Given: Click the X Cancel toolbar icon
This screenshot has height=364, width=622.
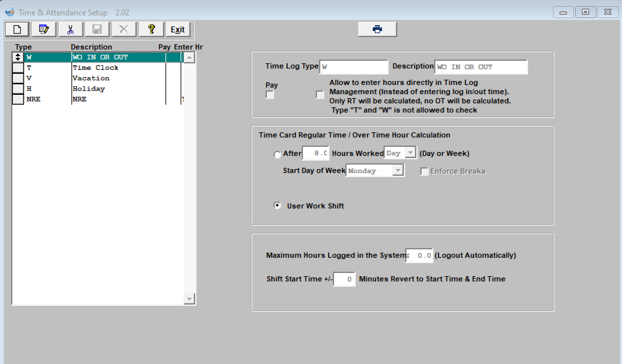Looking at the screenshot, I should point(124,30).
